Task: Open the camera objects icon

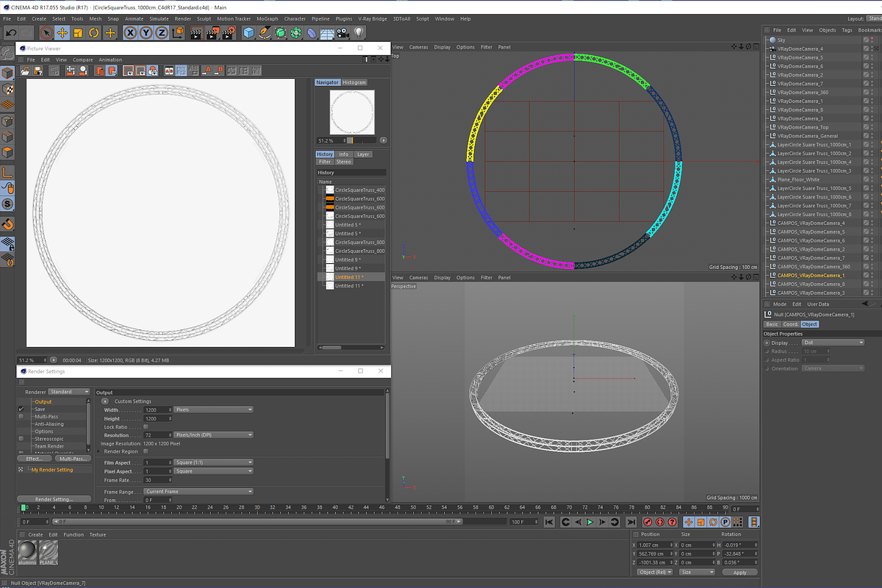Action: pos(343,32)
